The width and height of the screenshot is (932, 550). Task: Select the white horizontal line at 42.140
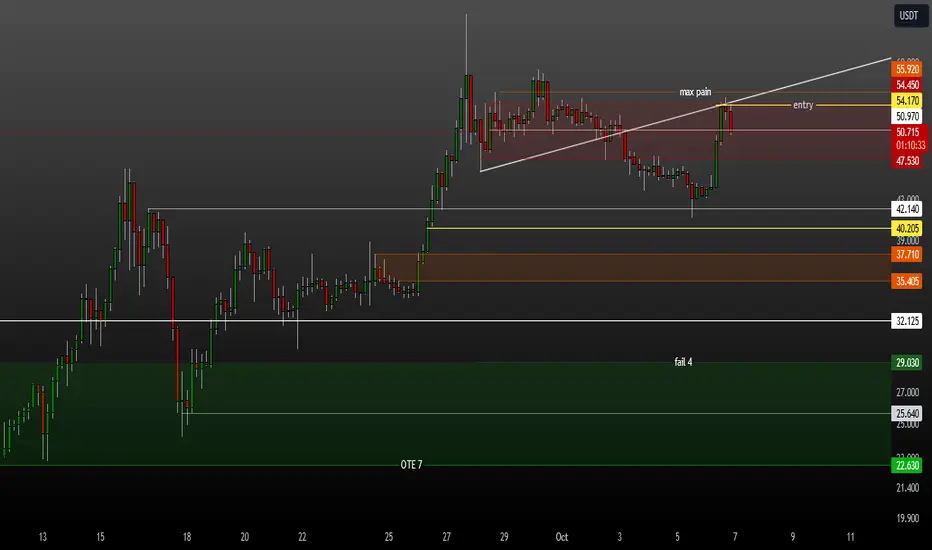pyautogui.click(x=519, y=209)
